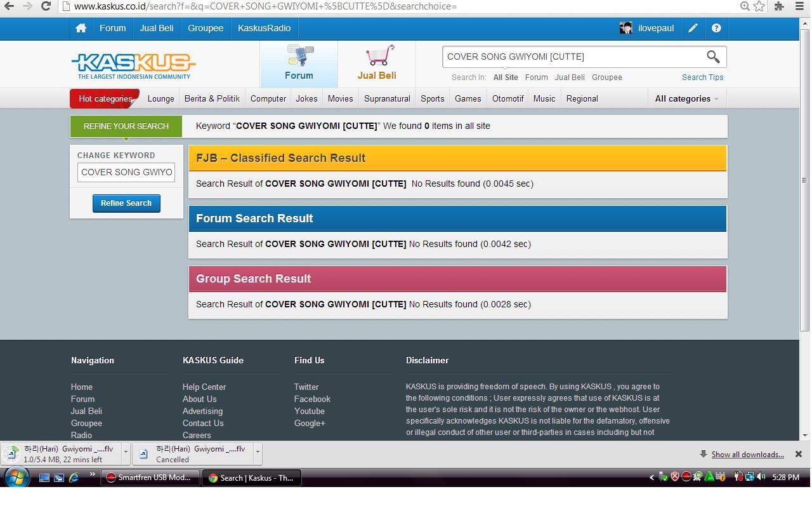Open the Youtube footer link
The image size is (812, 508).
click(x=310, y=411)
